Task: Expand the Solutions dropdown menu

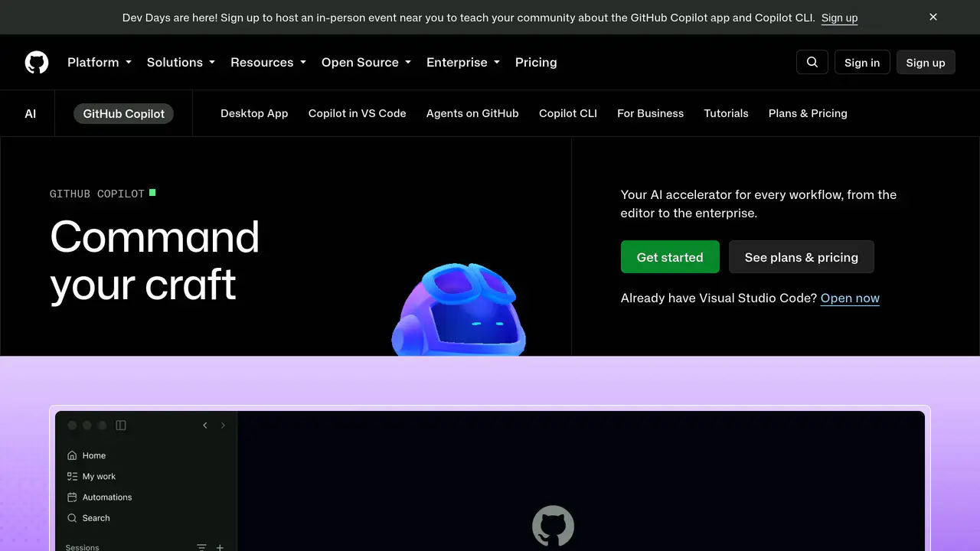Action: point(181,62)
